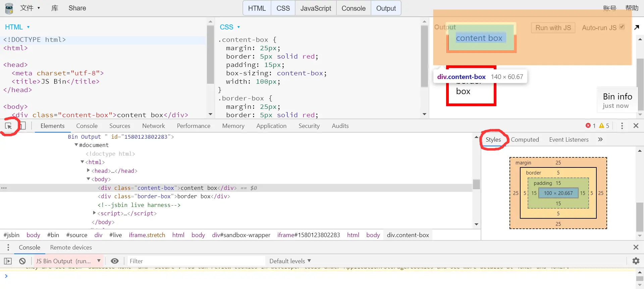
Task: Toggle the Auto-run JS checkbox
Action: point(622,27)
